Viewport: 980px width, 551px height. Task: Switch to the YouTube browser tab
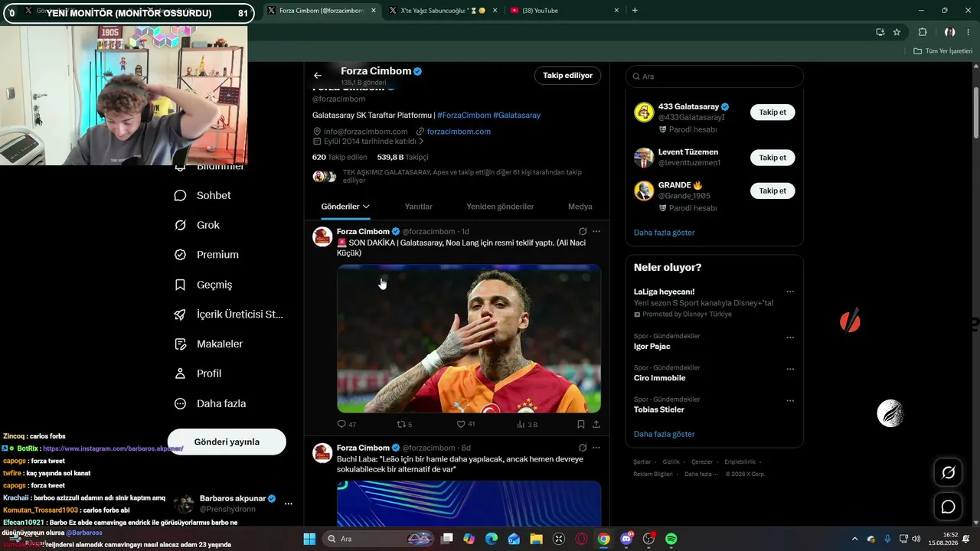(x=563, y=11)
